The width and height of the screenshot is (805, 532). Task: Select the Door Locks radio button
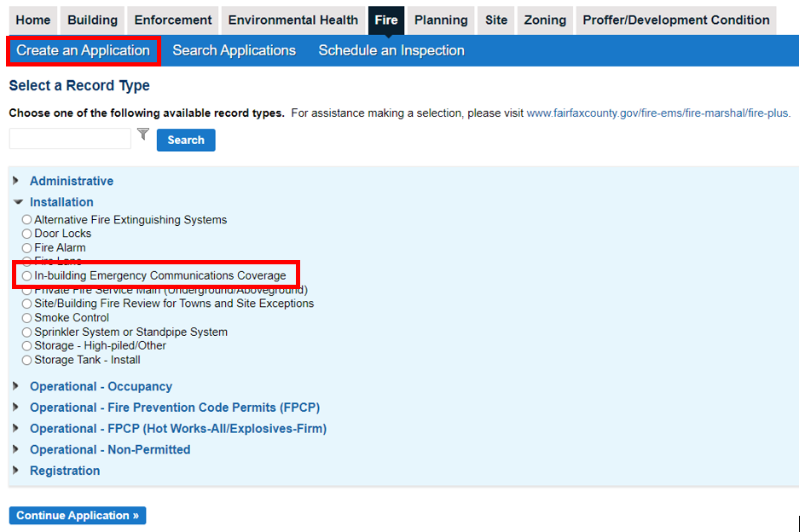coord(26,234)
